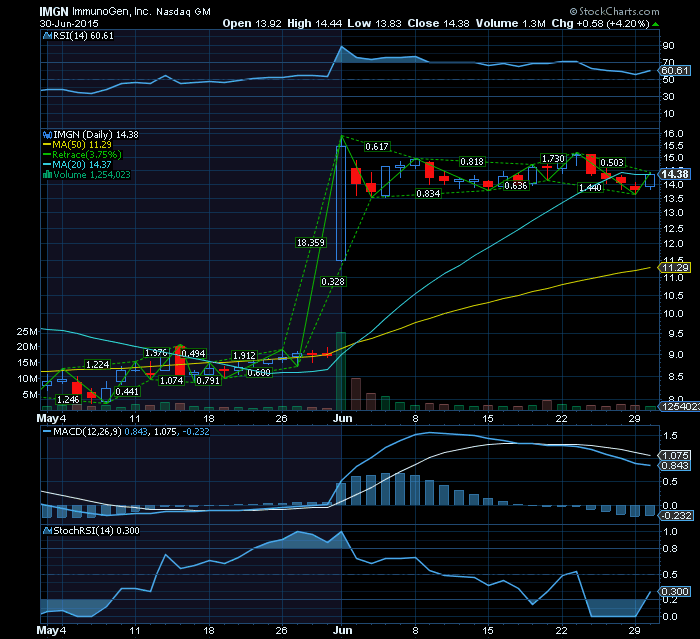Viewport: 700px width, 639px height.
Task: Click the 18.359 retracement label
Action: [x=311, y=242]
